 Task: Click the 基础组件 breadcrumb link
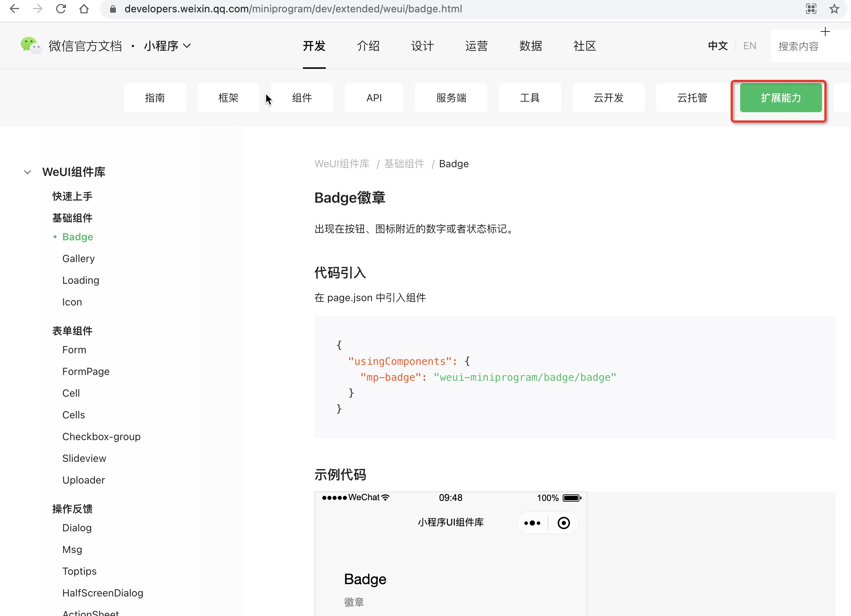point(404,164)
